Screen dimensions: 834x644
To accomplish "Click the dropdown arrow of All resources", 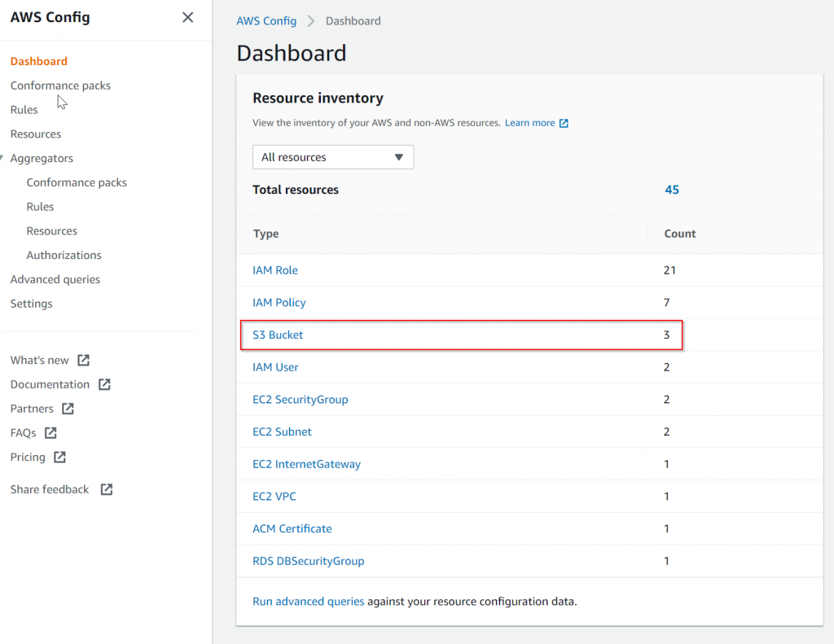I will pos(399,157).
